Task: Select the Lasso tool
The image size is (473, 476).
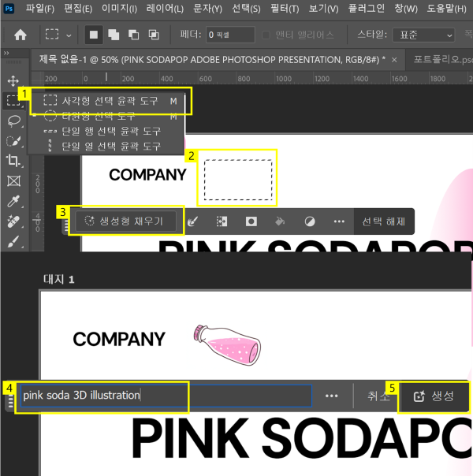Action: 13,121
